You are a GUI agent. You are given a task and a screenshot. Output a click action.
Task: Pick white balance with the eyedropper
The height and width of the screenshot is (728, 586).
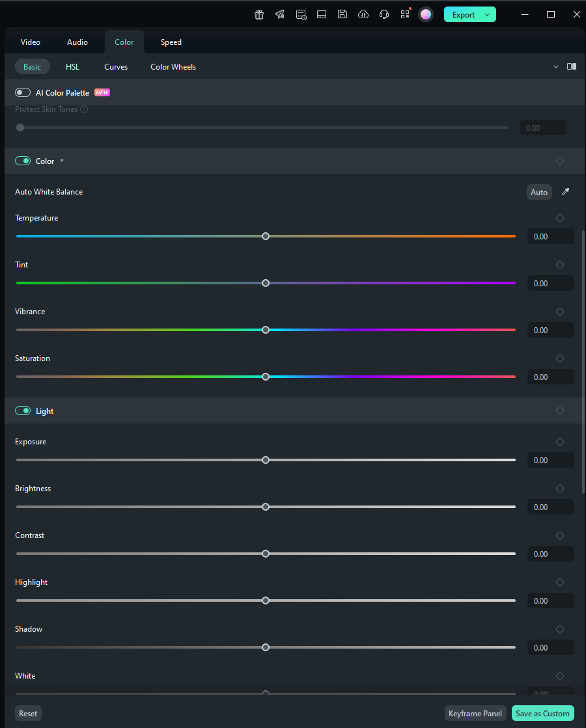coord(565,192)
